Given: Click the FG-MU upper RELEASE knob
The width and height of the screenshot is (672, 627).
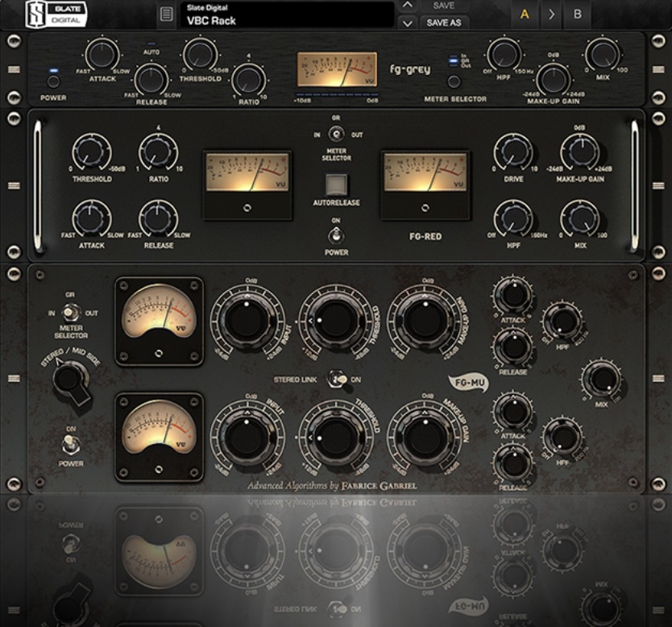Looking at the screenshot, I should pos(513,347).
